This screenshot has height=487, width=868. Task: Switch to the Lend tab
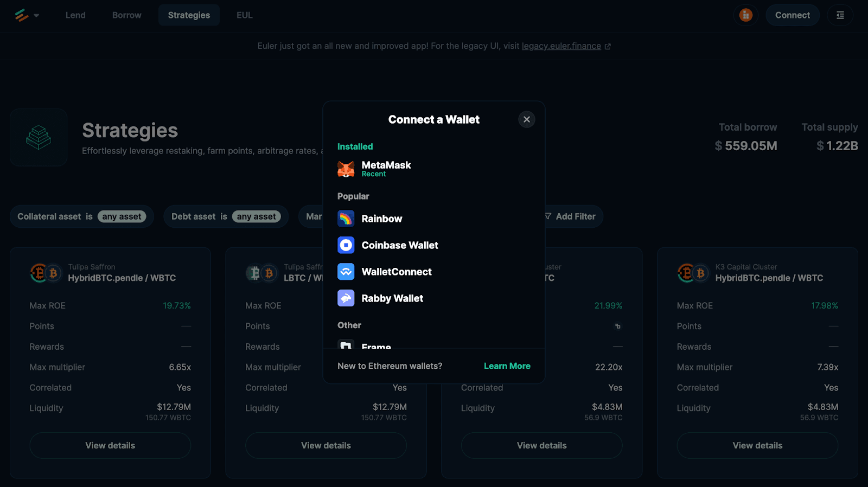[75, 15]
